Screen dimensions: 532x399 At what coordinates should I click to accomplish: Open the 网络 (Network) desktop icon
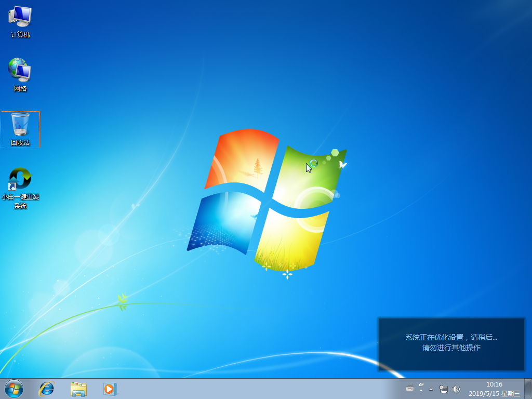point(20,73)
